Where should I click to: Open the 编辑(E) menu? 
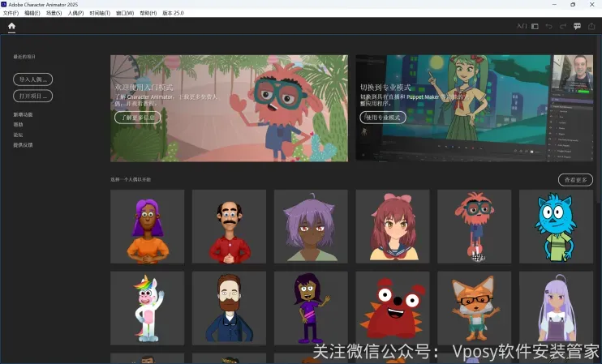[x=32, y=13]
